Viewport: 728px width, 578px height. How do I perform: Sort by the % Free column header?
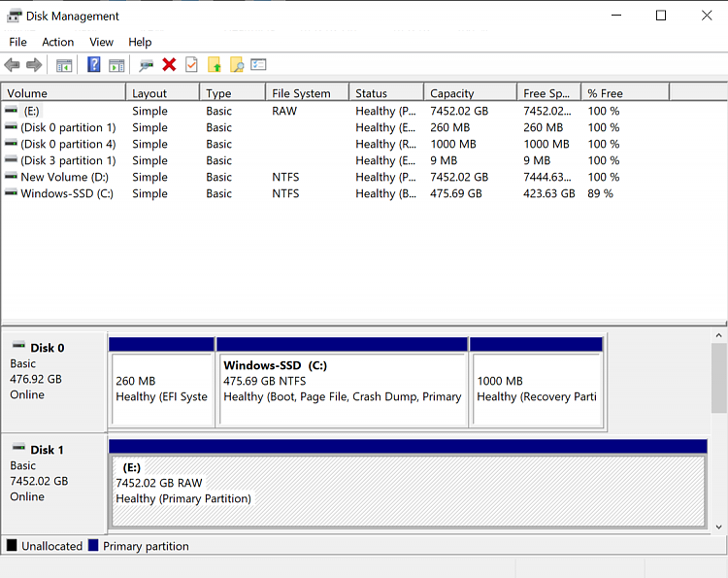tap(625, 93)
